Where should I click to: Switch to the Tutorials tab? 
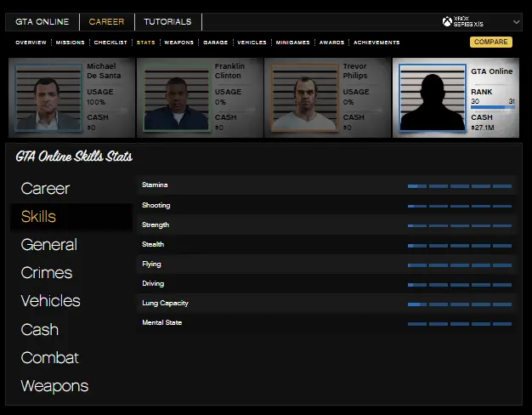coord(167,21)
